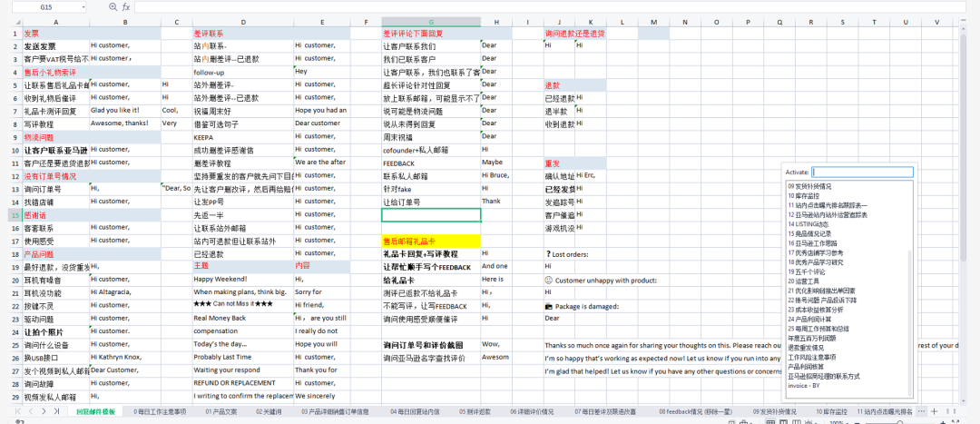The image size is (980, 424).
Task: Switch to 02 关键词 sheet tab
Action: coord(269,411)
